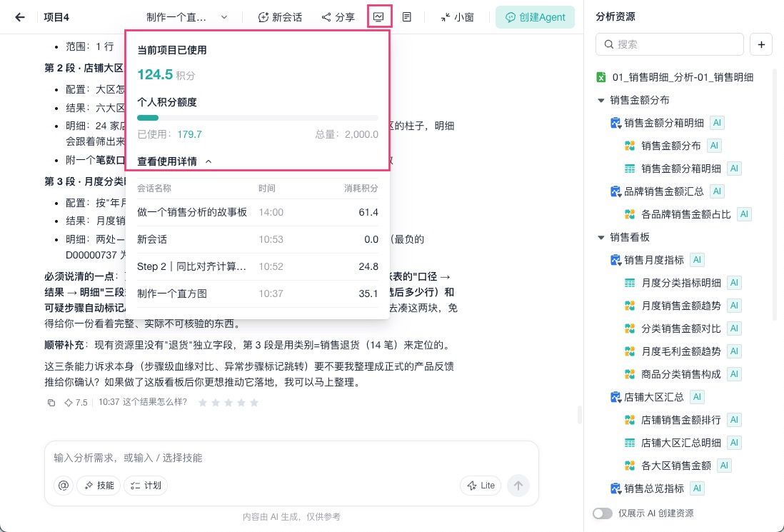Open the document icon next to usage icon

click(407, 17)
